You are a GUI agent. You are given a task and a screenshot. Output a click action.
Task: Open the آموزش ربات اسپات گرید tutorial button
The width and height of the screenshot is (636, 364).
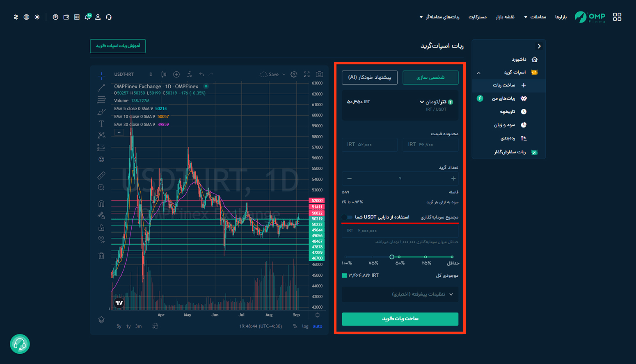118,46
